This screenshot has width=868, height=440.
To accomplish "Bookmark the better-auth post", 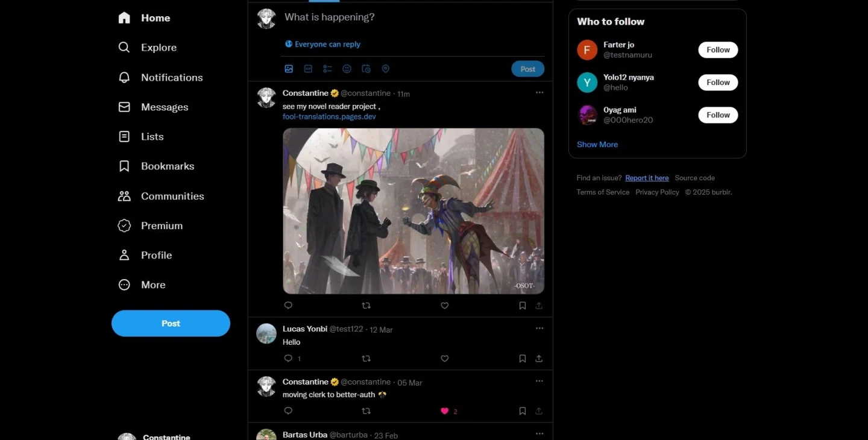I will tap(523, 411).
